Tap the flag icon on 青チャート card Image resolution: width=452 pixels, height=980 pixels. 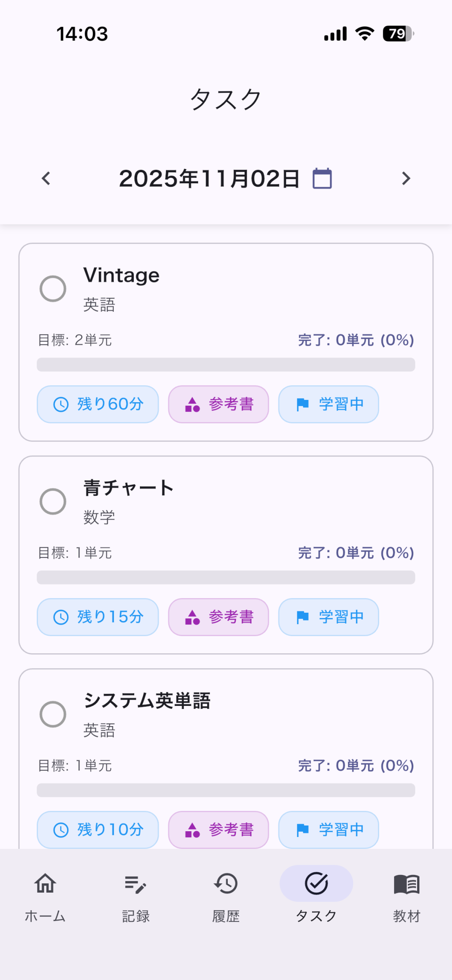(302, 617)
